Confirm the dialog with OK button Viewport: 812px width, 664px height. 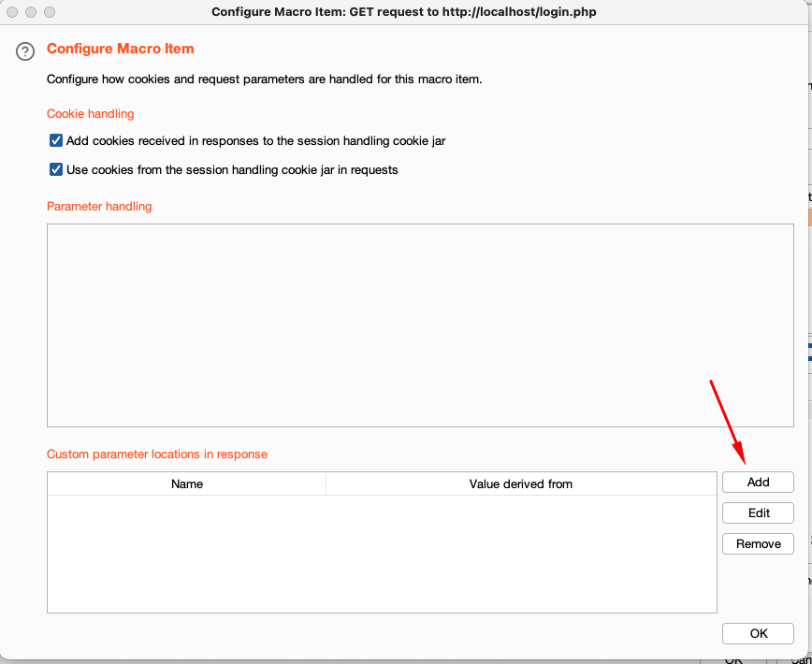pos(758,633)
